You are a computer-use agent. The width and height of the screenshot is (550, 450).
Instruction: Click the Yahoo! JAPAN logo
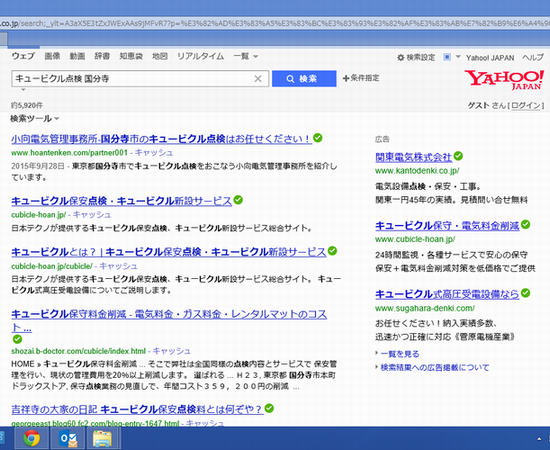click(504, 80)
